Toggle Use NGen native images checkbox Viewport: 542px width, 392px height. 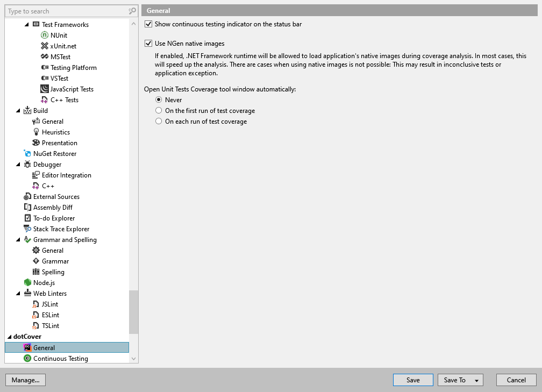tap(148, 44)
